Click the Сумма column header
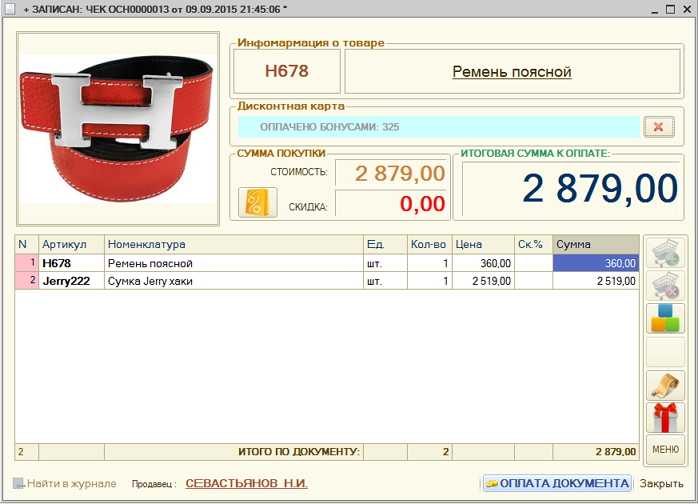The image size is (698, 504). [596, 244]
